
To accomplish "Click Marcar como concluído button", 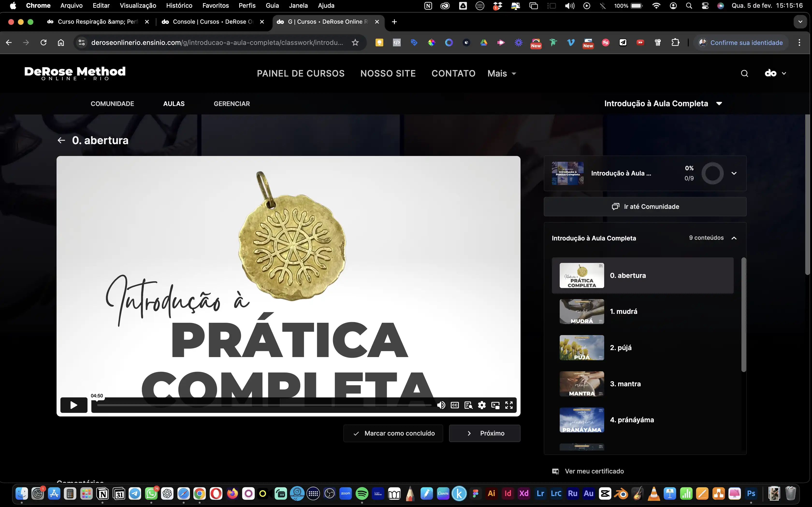I will pyautogui.click(x=393, y=433).
